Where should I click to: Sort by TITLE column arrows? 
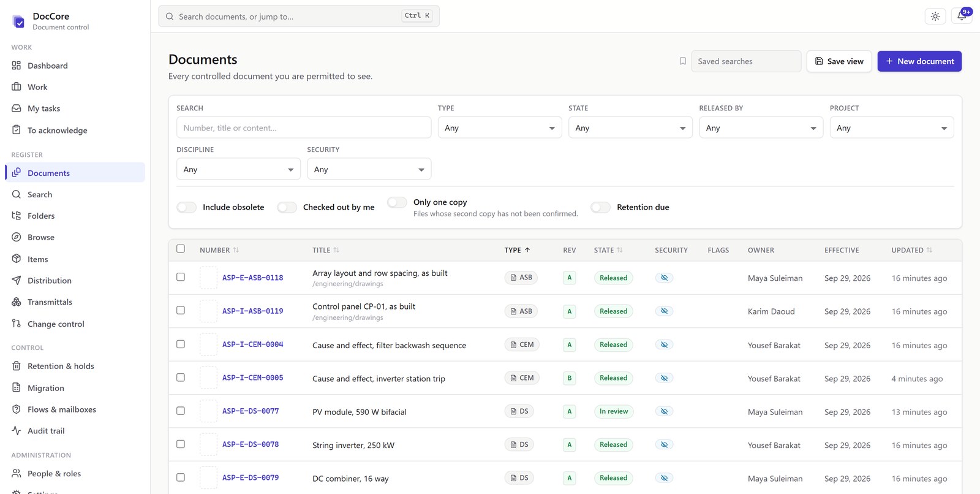336,250
